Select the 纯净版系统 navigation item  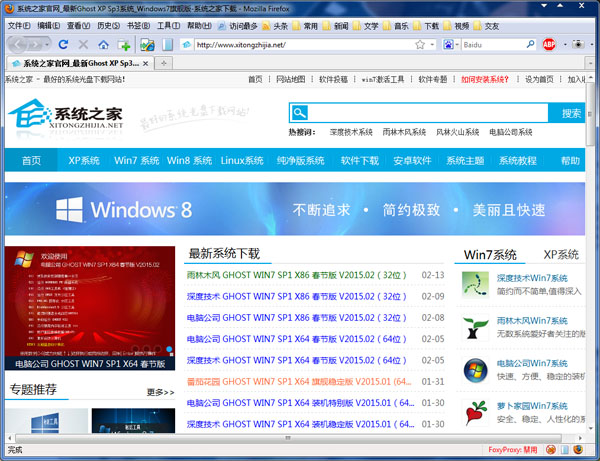pyautogui.click(x=300, y=160)
